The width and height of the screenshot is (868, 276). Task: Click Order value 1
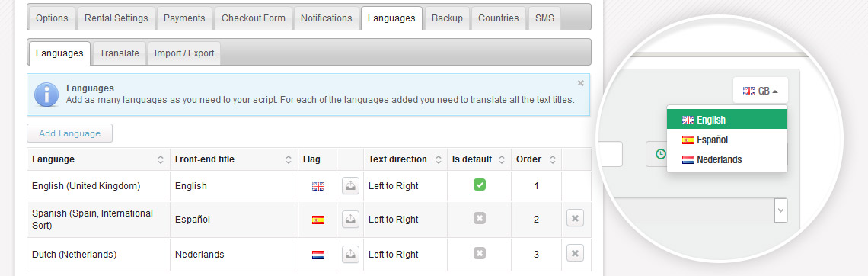[x=537, y=186]
